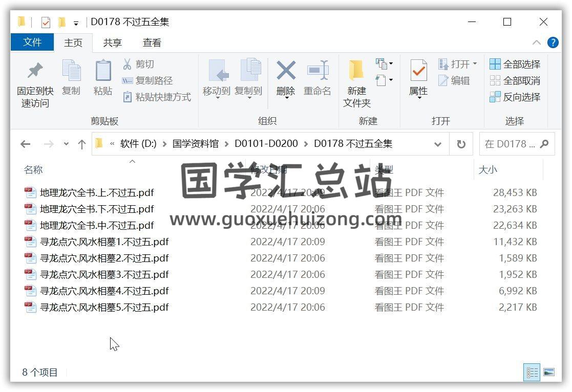Click Invert selection (反向选择)
The image size is (572, 392).
pyautogui.click(x=515, y=97)
